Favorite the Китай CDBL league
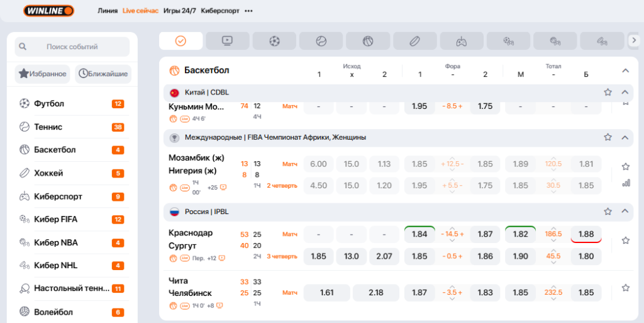Viewport: 644px width, 323px height. click(608, 92)
